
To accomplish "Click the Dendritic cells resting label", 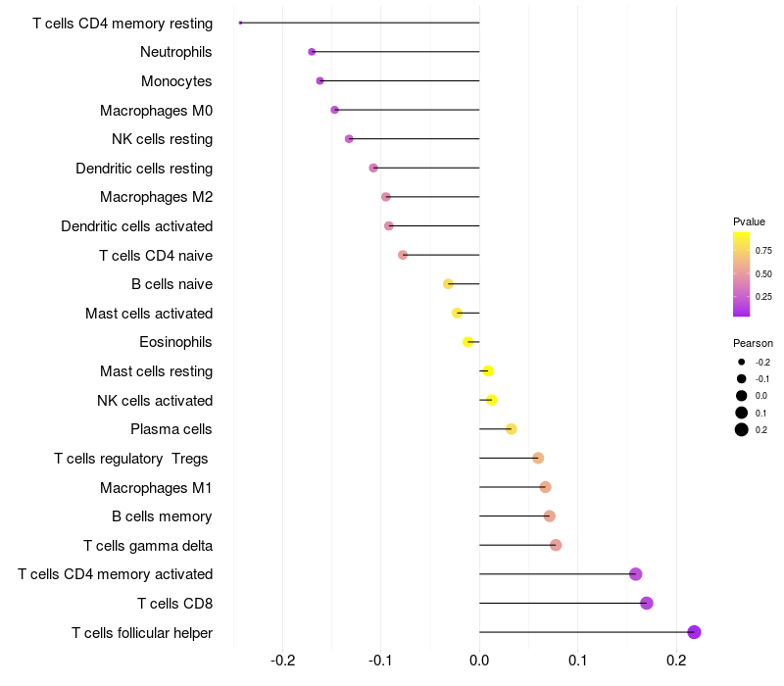I will point(144,169).
